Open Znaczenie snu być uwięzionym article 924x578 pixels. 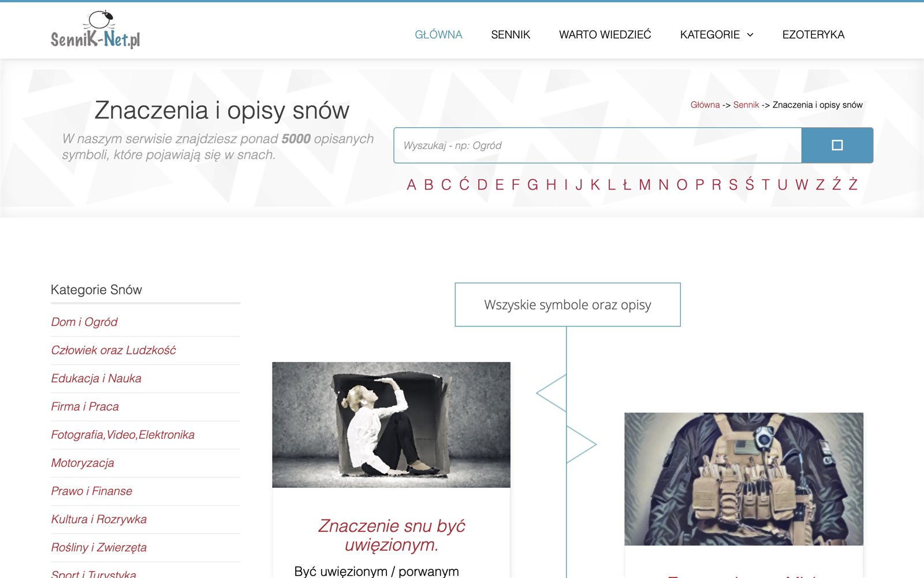392,535
